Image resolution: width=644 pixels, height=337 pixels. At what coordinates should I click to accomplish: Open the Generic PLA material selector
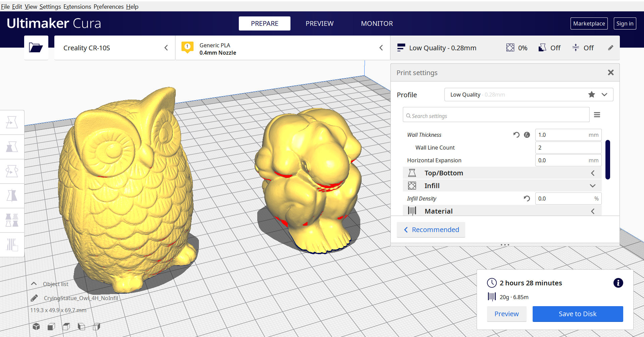(283, 48)
